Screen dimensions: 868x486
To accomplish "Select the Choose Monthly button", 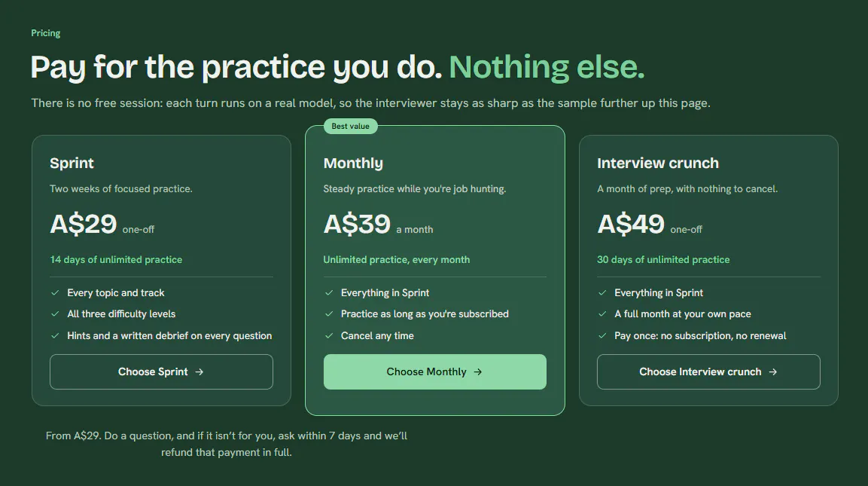I will 434,371.
